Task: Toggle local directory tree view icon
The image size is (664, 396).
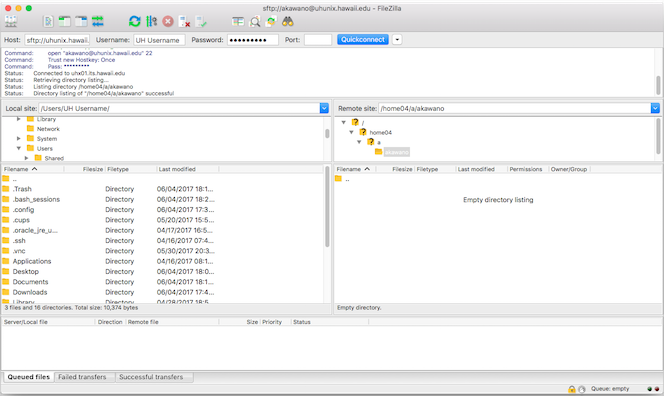Action: click(64, 21)
